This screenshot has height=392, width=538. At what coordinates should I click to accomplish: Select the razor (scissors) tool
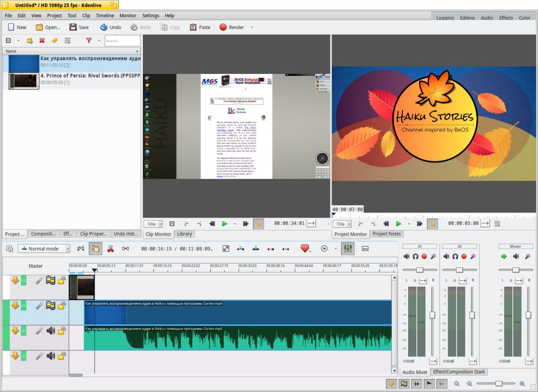click(x=111, y=249)
